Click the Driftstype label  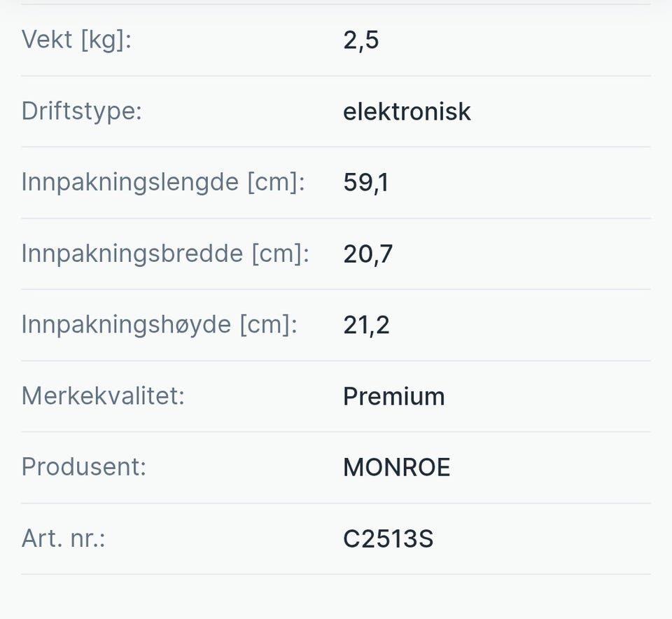click(81, 111)
